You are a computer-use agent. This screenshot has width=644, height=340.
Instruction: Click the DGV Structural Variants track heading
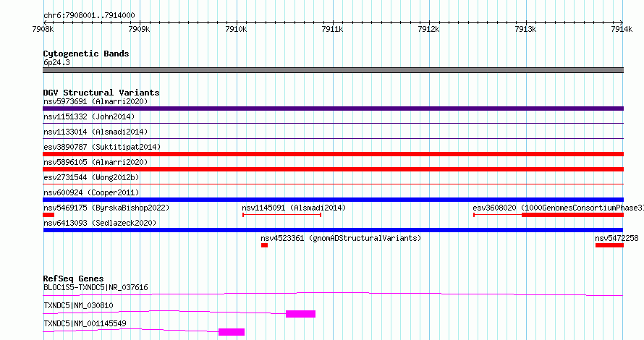pyautogui.click(x=101, y=93)
